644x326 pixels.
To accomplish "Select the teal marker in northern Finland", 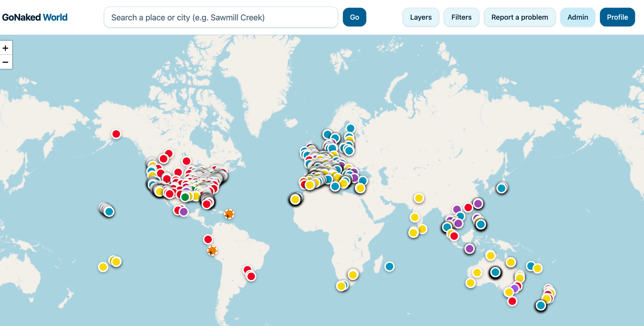I will [351, 128].
